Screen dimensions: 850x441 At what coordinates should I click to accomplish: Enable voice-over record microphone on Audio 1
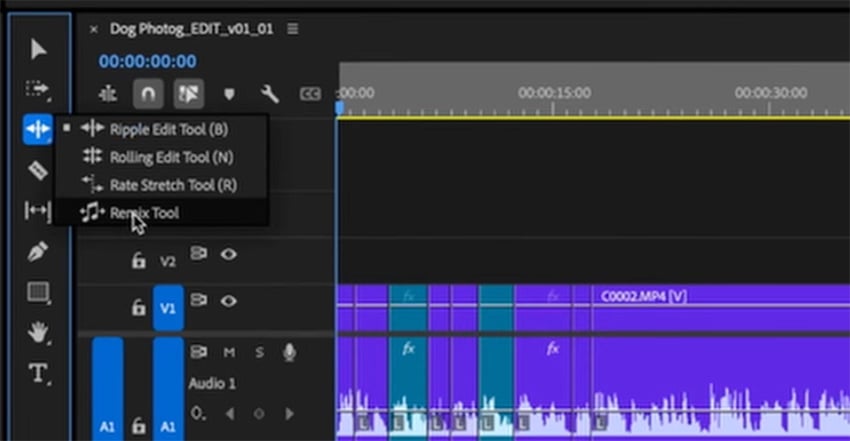click(x=289, y=352)
